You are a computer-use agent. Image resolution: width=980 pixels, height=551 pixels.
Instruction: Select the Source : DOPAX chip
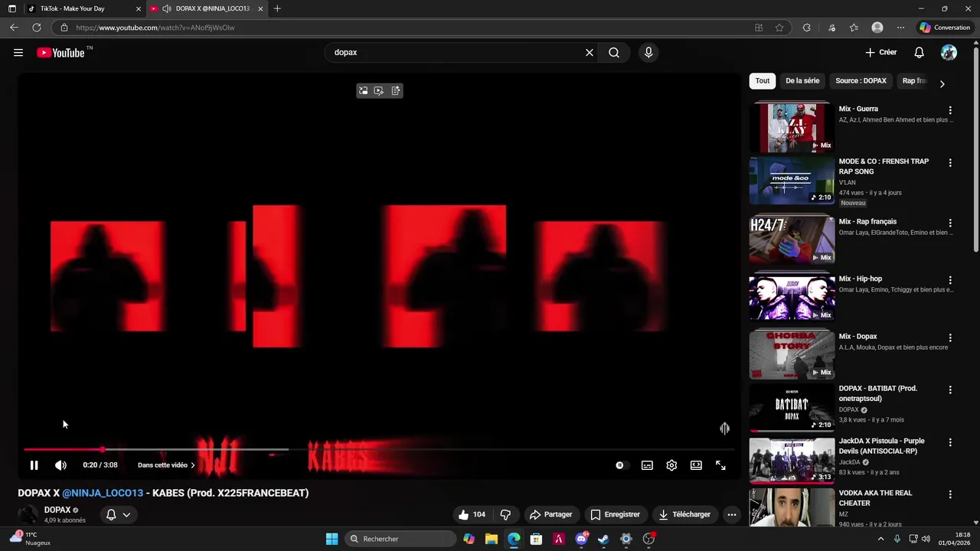(861, 81)
